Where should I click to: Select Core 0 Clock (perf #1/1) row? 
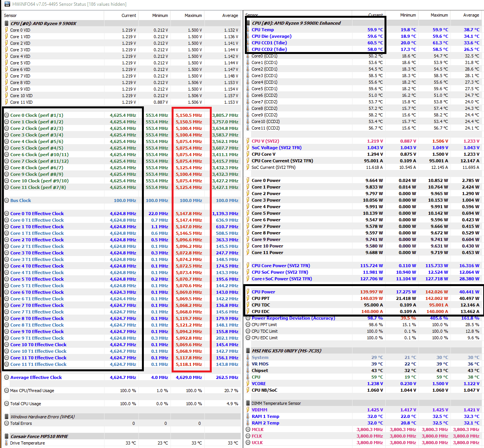(121, 115)
